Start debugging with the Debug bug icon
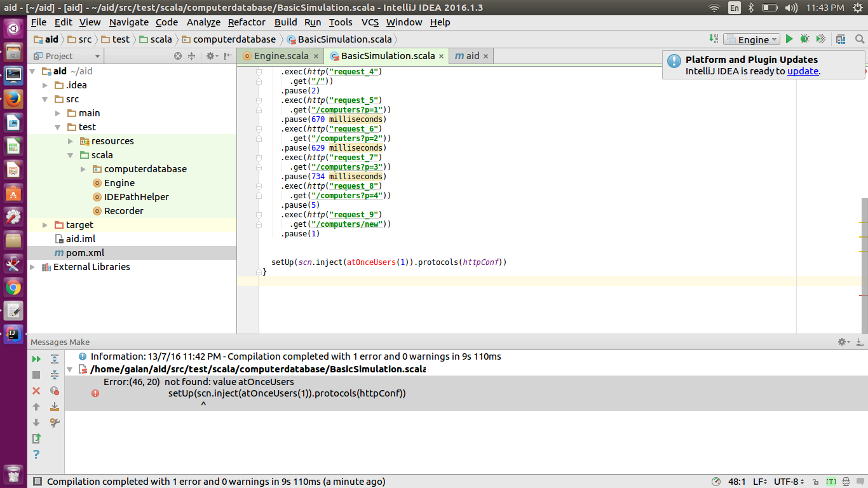Image resolution: width=868 pixels, height=488 pixels. point(804,39)
